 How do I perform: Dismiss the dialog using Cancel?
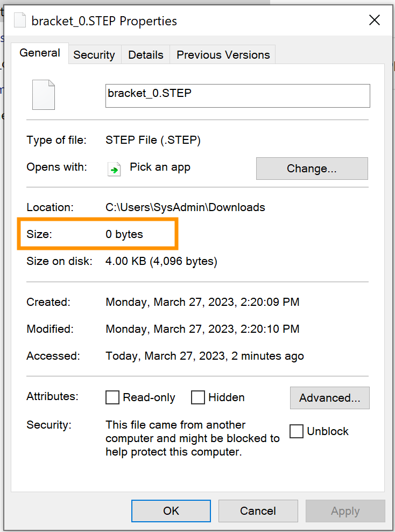(x=258, y=511)
